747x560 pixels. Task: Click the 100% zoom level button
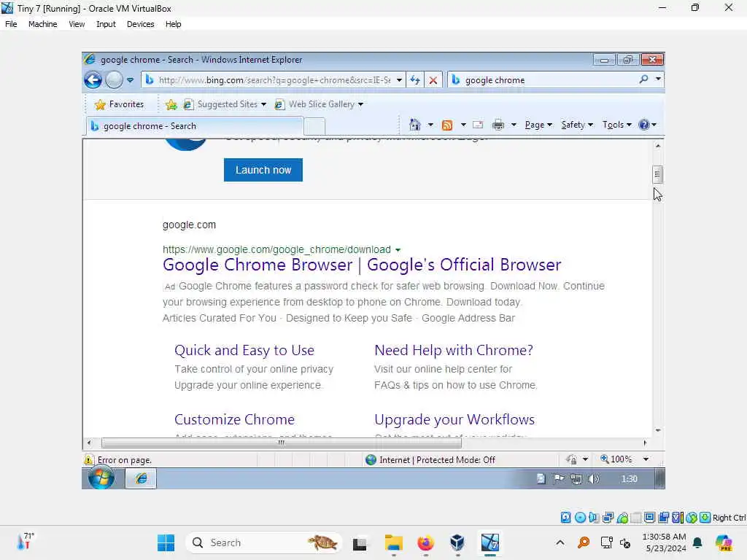click(616, 459)
